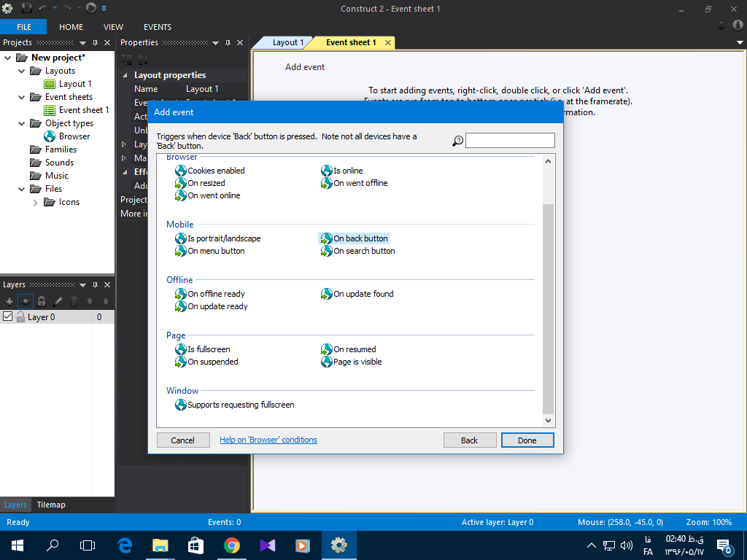Collapse the Files folder
The height and width of the screenshot is (560, 747).
point(21,189)
